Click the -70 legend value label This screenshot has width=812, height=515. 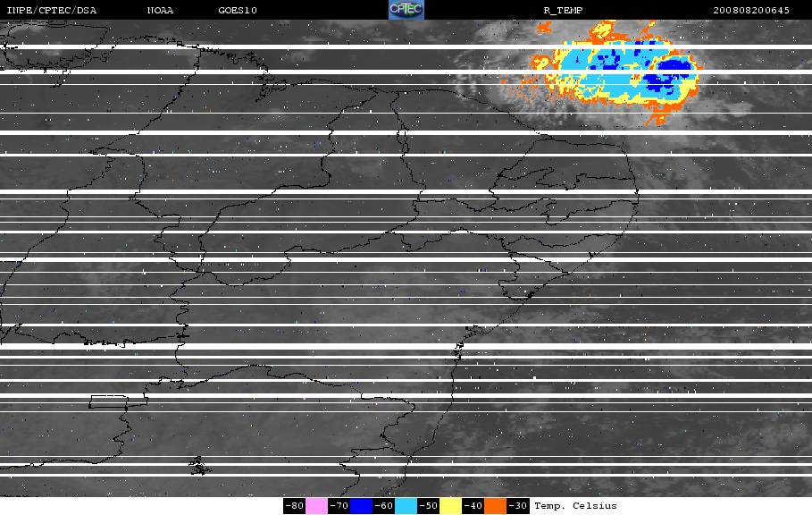339,506
